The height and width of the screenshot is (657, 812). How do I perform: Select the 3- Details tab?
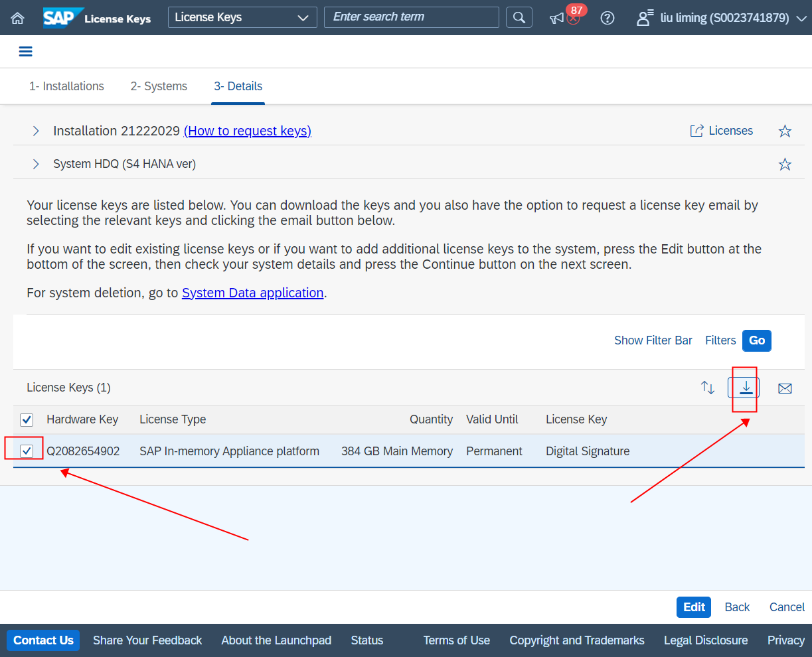(x=238, y=86)
